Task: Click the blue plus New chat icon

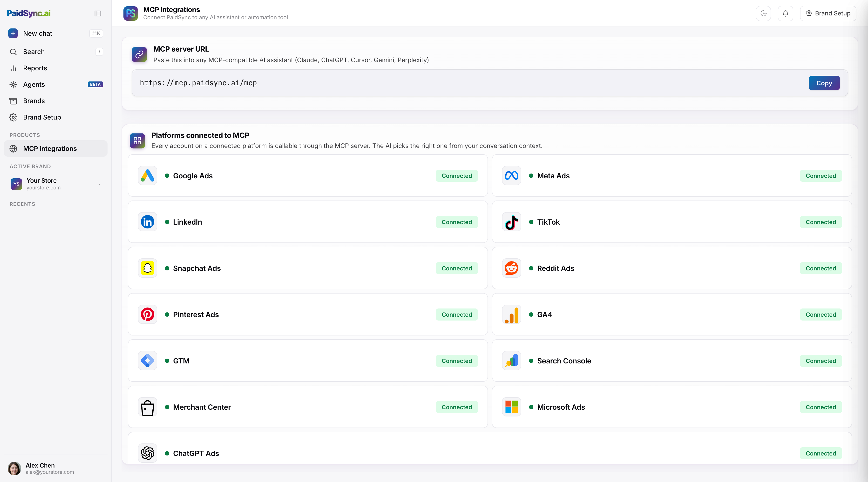Action: pos(13,33)
